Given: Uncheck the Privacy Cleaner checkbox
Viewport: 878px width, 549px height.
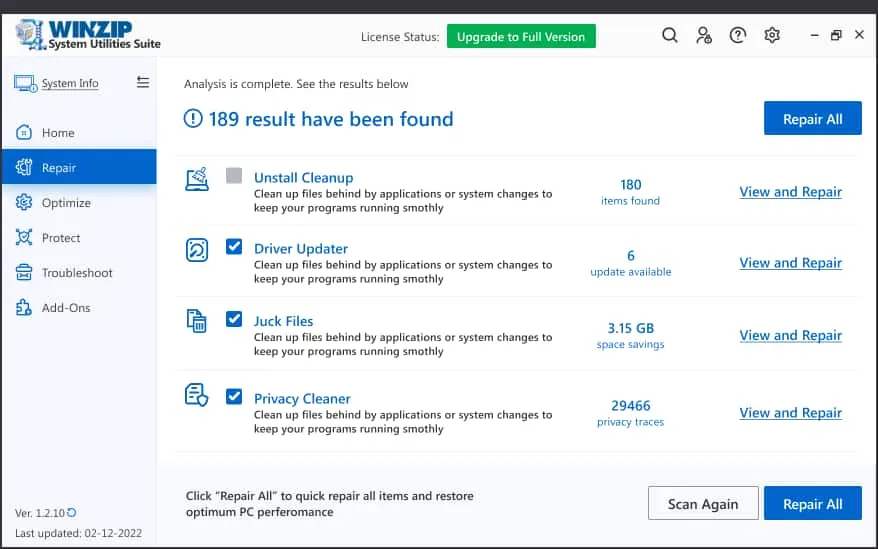Looking at the screenshot, I should pyautogui.click(x=234, y=397).
